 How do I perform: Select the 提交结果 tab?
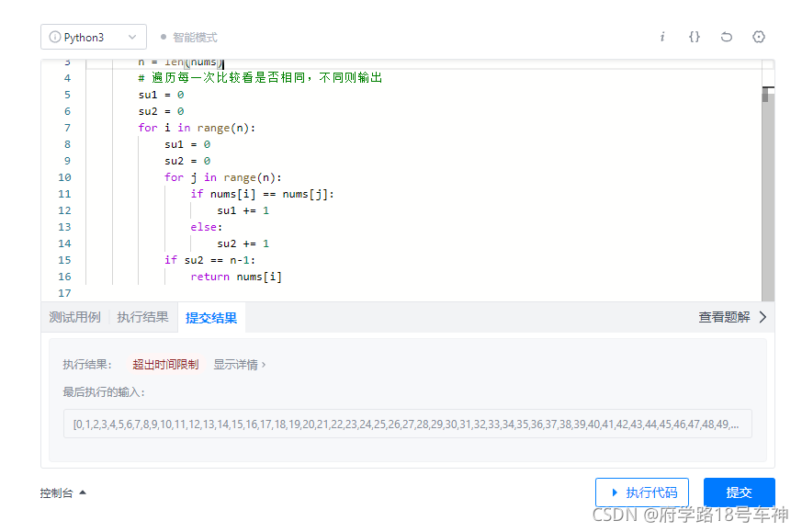click(211, 318)
